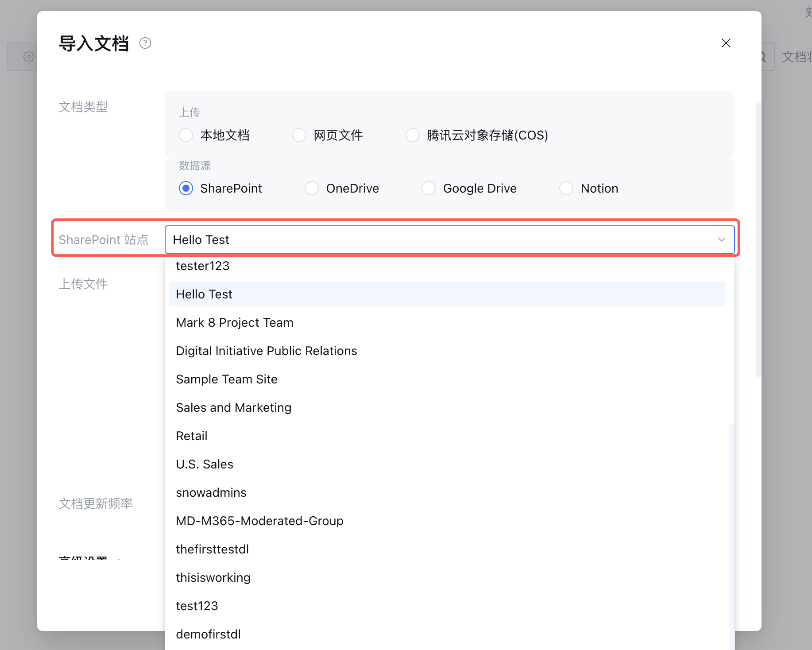
Task: Select demofirstdl site option
Action: 447,634
